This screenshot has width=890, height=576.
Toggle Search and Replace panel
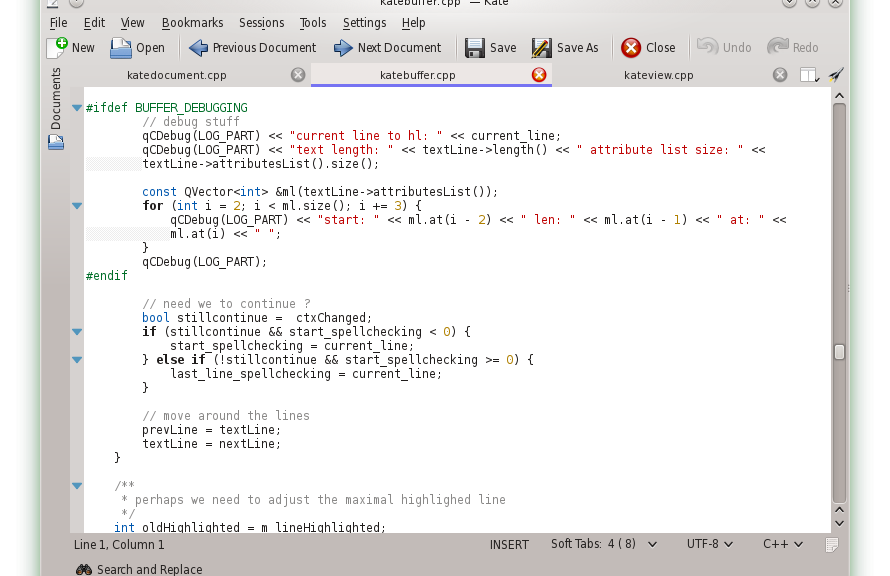pyautogui.click(x=139, y=569)
